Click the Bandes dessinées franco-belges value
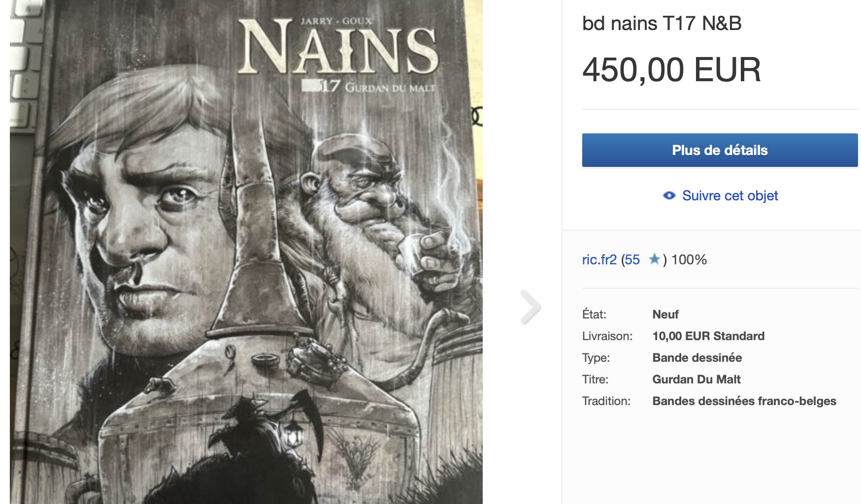The height and width of the screenshot is (504, 861). coord(744,401)
